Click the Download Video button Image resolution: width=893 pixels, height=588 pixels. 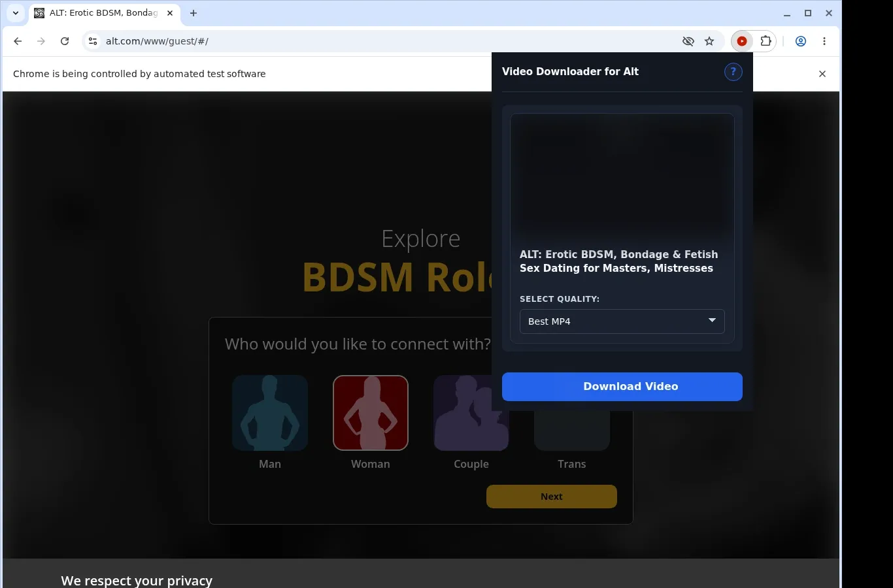coord(622,387)
